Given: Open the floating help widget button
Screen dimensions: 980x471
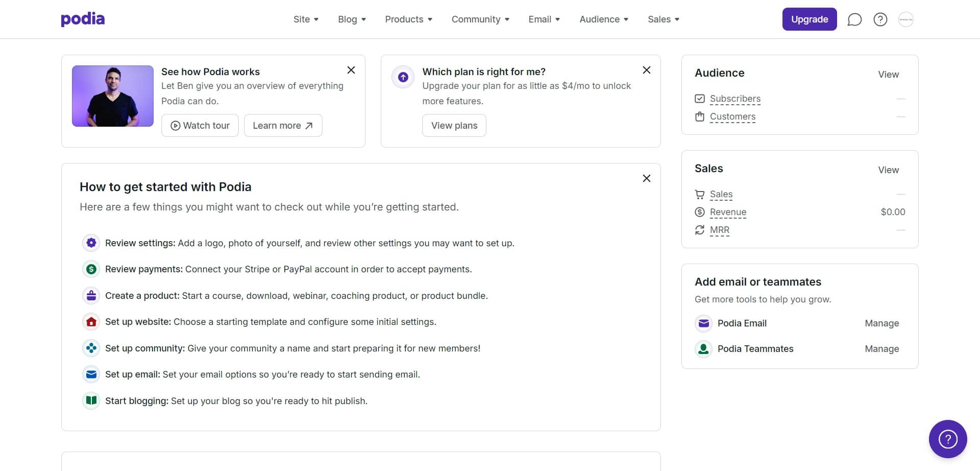Looking at the screenshot, I should (x=947, y=439).
